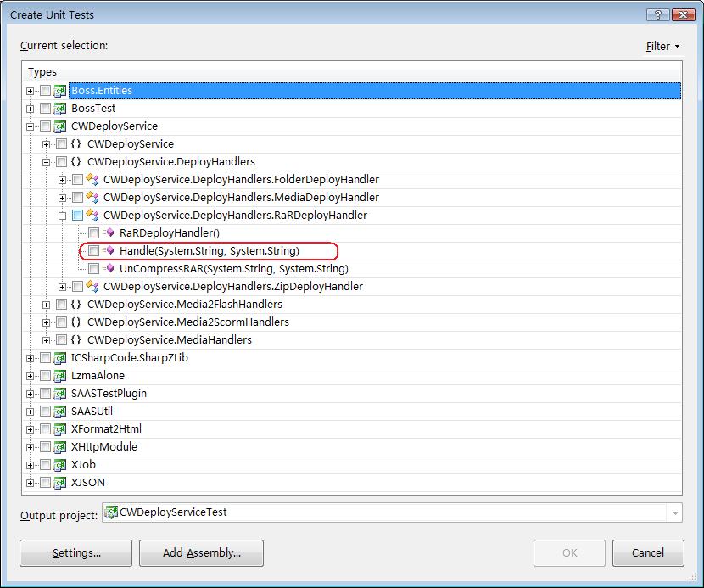Image resolution: width=704 pixels, height=588 pixels.
Task: Click the CWDeployServiceTest output project icon
Action: tap(111, 512)
